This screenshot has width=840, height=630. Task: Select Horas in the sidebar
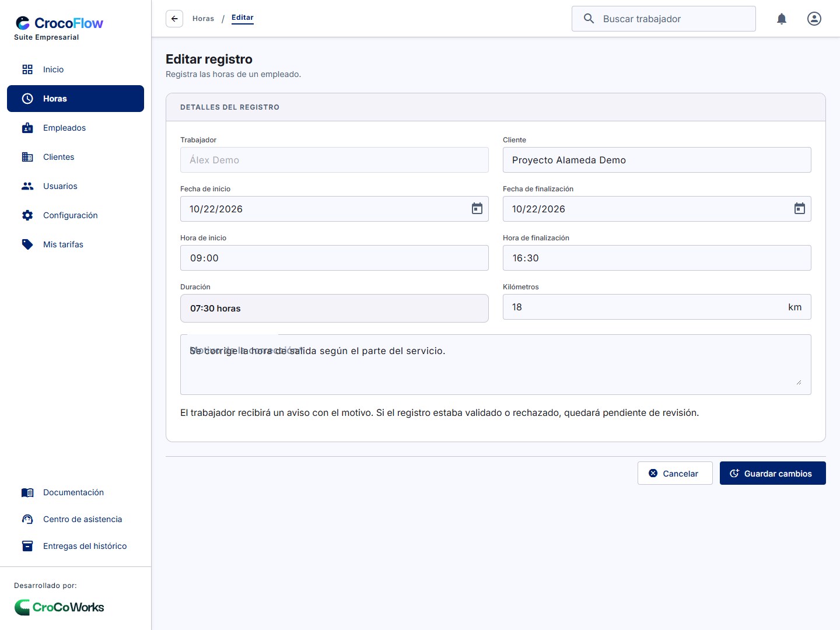coord(75,99)
